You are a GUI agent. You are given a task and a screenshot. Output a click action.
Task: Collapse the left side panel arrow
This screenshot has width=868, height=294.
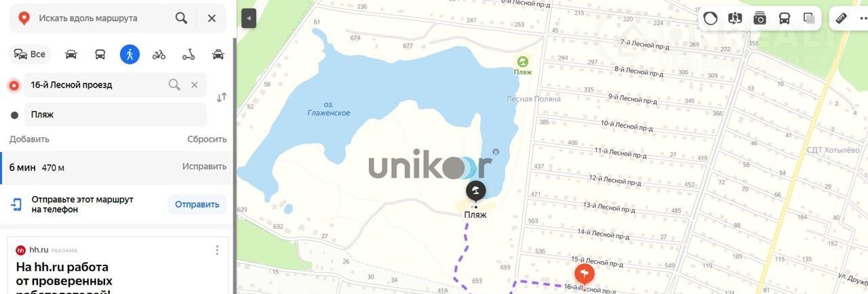[x=249, y=18]
